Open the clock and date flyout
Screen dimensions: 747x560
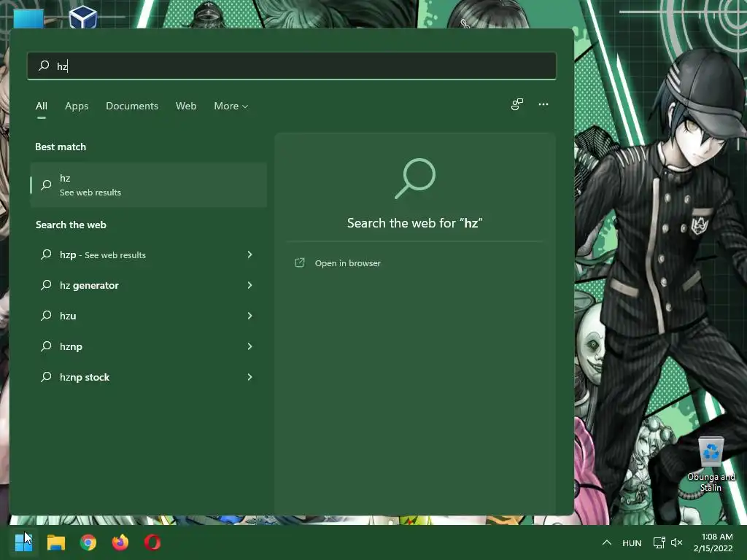tap(713, 542)
